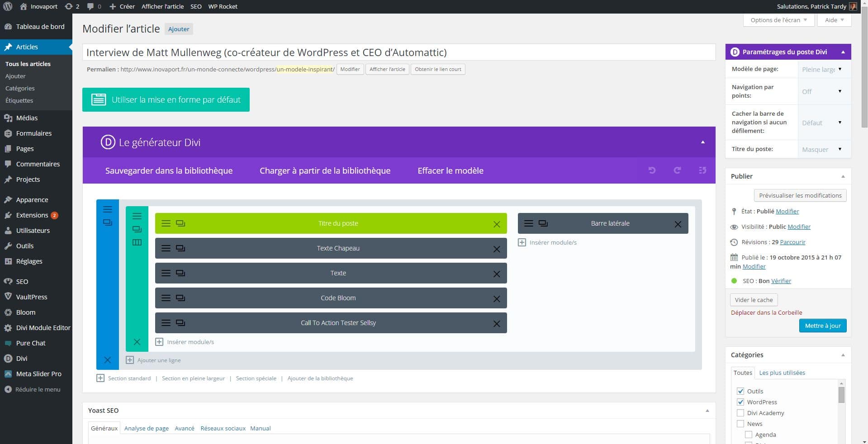The width and height of the screenshot is (868, 444).
Task: Collapse Paramétrages du poste Divi panel
Action: pyautogui.click(x=843, y=52)
